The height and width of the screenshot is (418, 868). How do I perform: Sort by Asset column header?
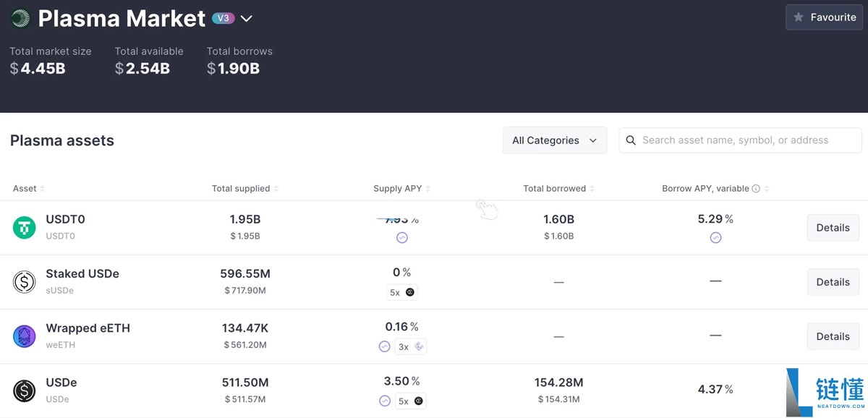point(29,189)
